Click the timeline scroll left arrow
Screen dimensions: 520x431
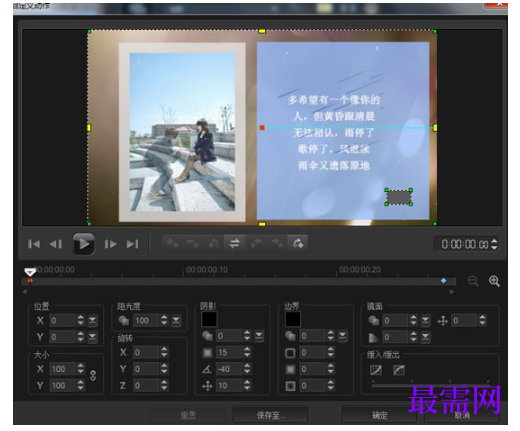pyautogui.click(x=24, y=292)
